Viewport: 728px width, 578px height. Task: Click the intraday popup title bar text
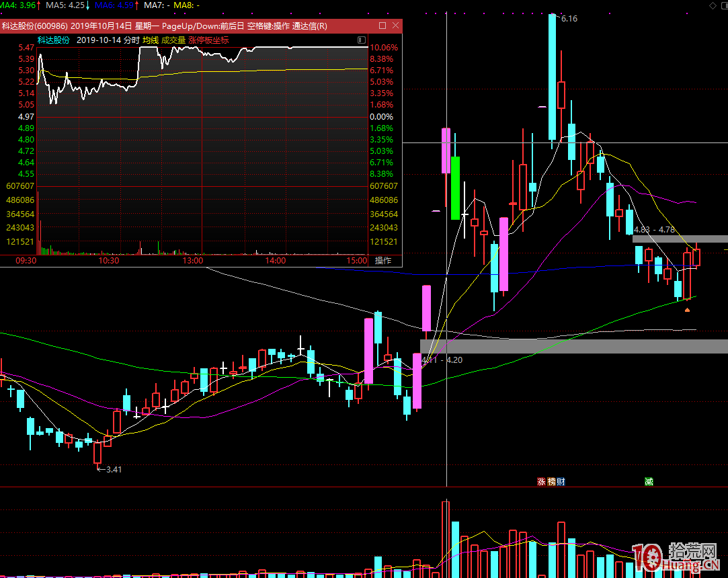click(x=165, y=26)
